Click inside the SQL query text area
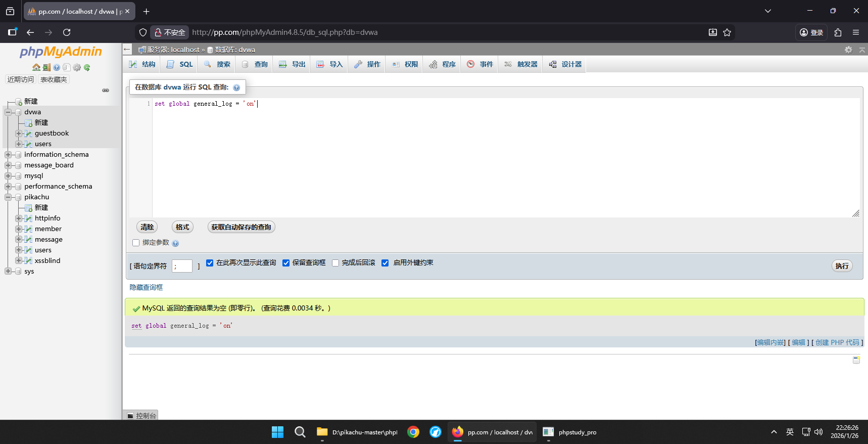The width and height of the screenshot is (868, 444). click(506, 158)
